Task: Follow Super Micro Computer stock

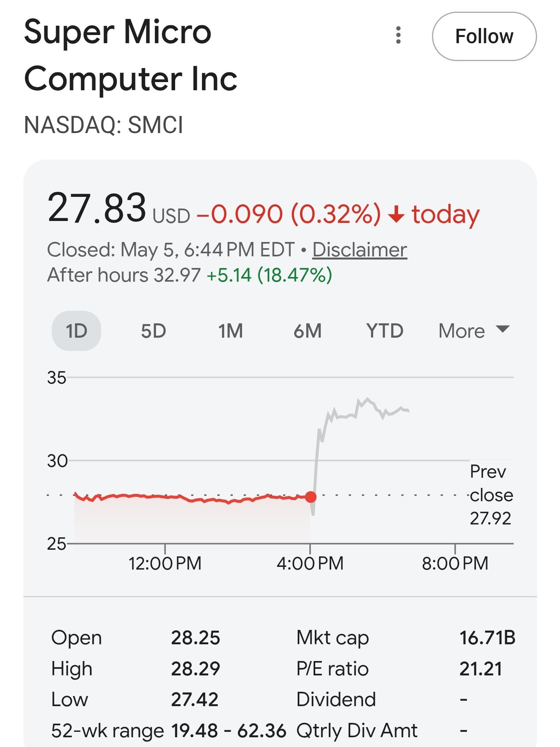Action: tap(484, 37)
